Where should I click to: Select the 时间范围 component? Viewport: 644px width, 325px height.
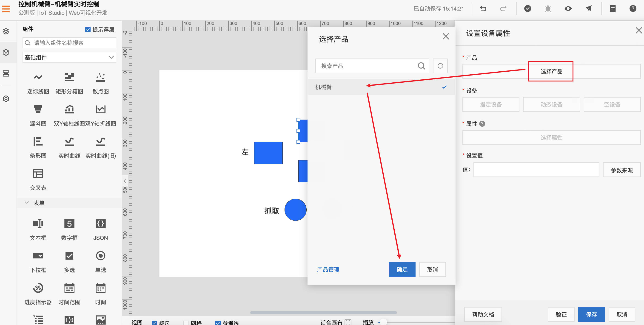pyautogui.click(x=69, y=294)
